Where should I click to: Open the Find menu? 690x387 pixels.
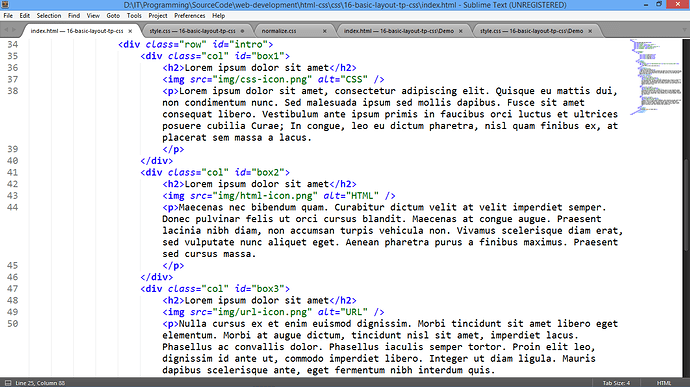74,15
